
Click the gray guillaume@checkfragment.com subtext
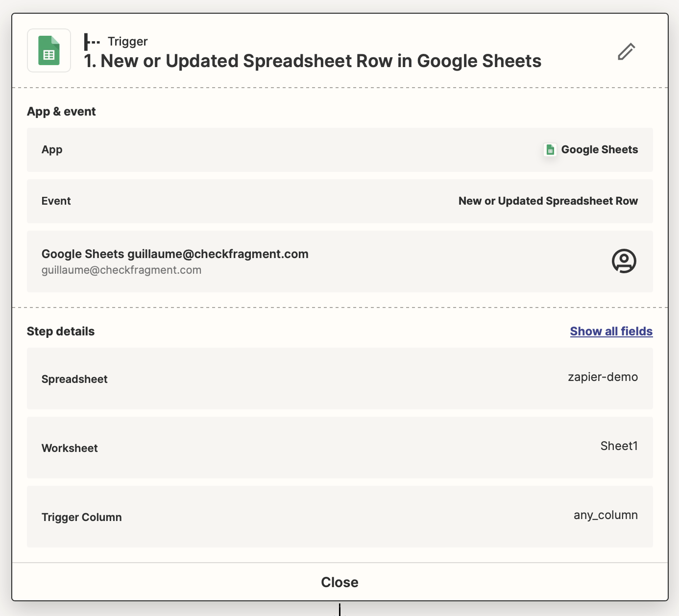pyautogui.click(x=121, y=270)
